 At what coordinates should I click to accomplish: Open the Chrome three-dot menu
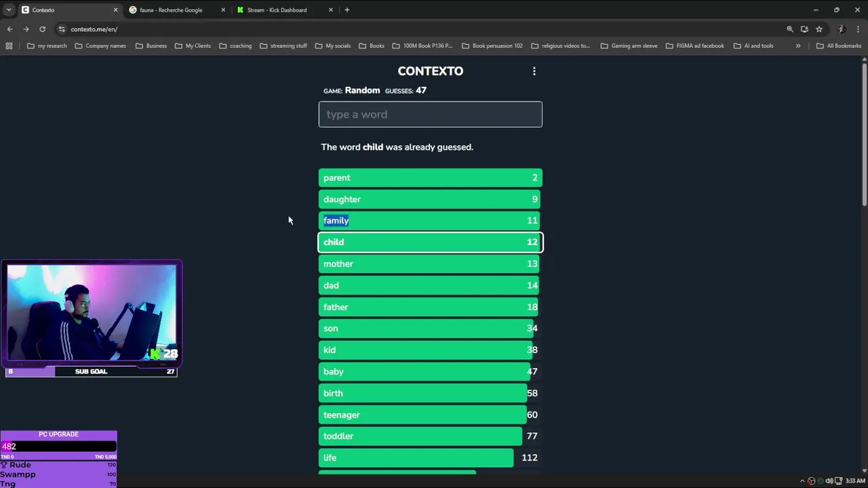tap(859, 29)
